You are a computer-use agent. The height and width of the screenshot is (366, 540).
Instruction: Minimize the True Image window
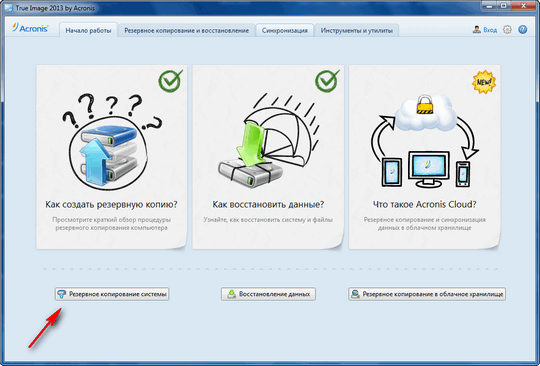[x=489, y=6]
